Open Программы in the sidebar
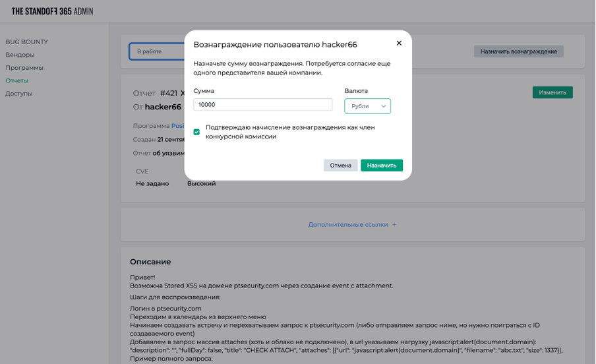Viewport: 596px width, 364px height. 24,68
